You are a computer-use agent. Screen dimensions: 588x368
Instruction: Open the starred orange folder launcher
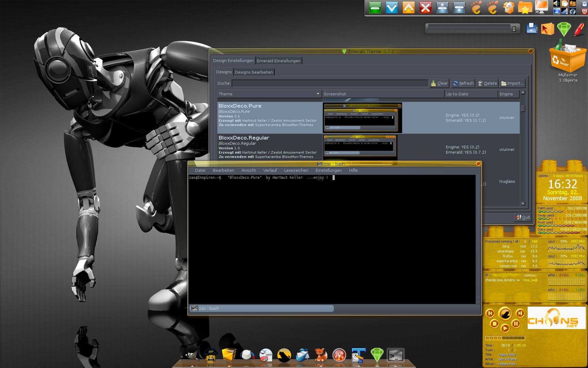tap(525, 8)
